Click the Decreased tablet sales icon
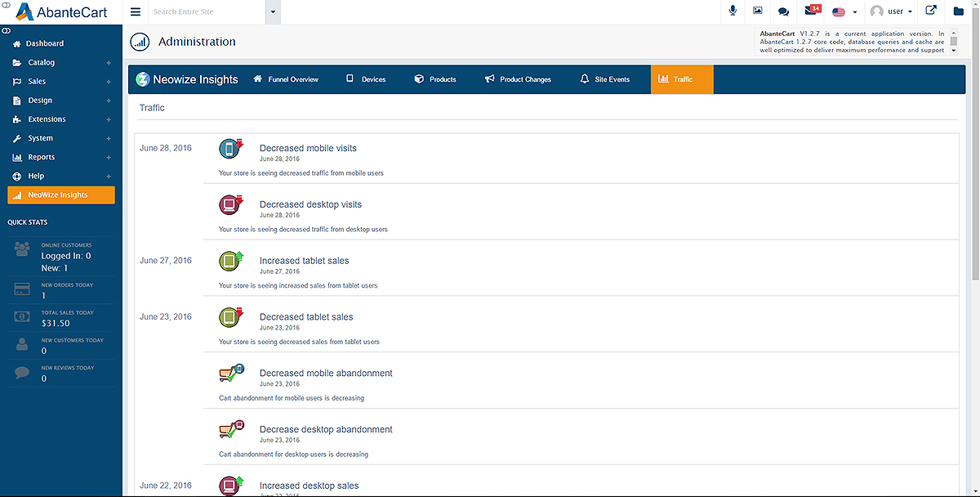This screenshot has width=980, height=497. (x=231, y=318)
